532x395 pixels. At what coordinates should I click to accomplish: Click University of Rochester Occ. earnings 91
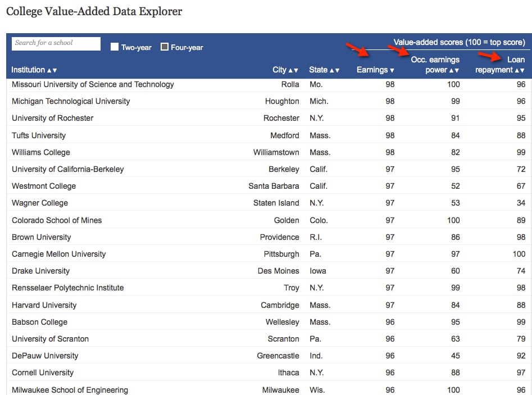point(456,118)
